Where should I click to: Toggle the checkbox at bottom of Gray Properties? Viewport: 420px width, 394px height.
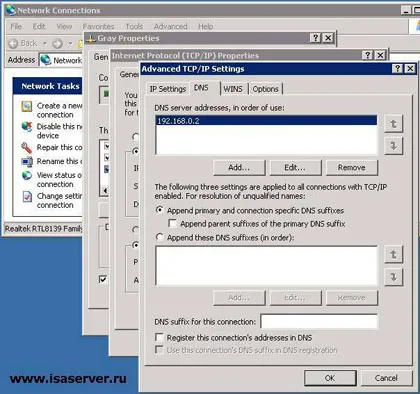click(103, 279)
